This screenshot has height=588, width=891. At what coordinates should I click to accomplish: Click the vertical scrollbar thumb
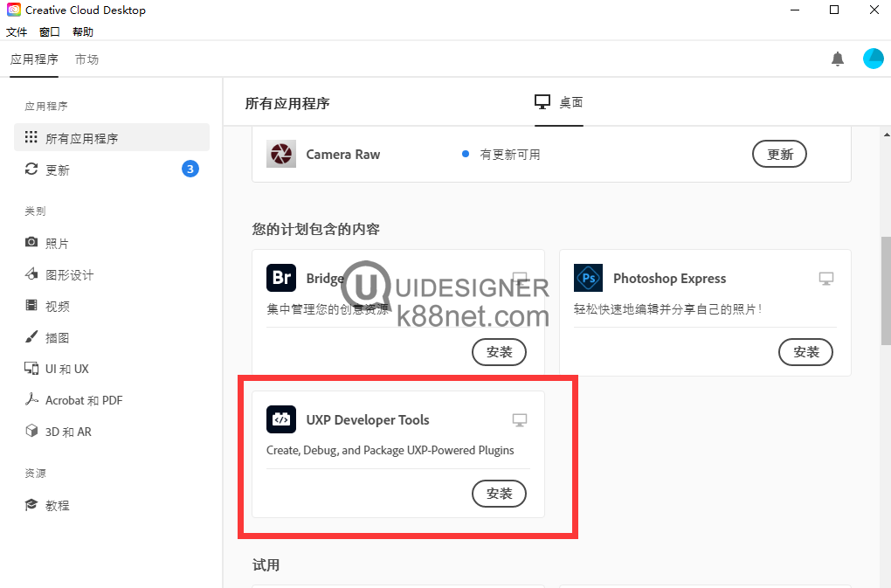[886, 290]
